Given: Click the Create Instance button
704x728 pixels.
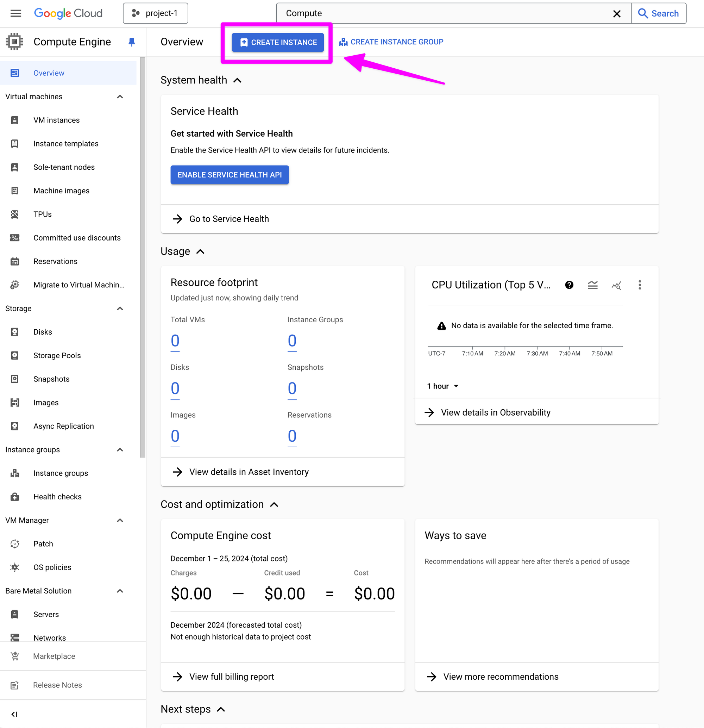Looking at the screenshot, I should 278,42.
